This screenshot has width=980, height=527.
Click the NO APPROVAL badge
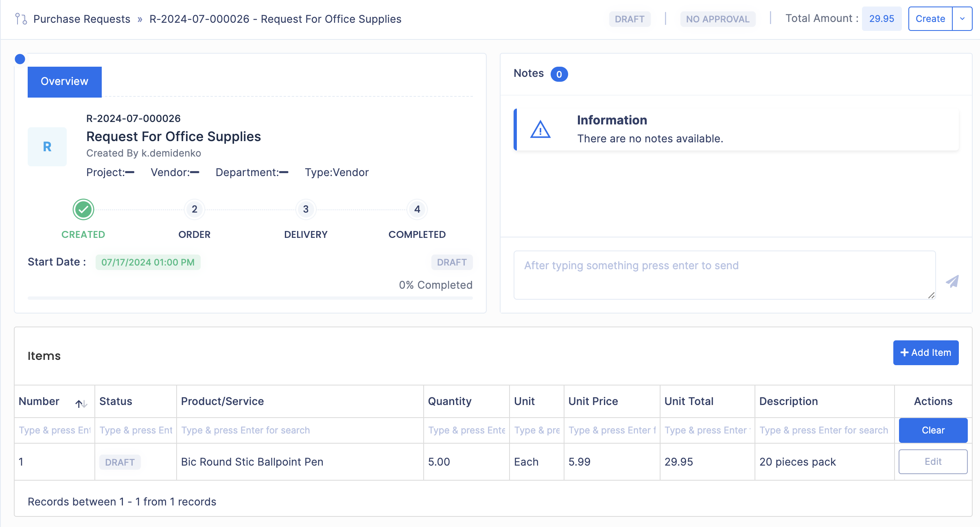[x=718, y=19]
